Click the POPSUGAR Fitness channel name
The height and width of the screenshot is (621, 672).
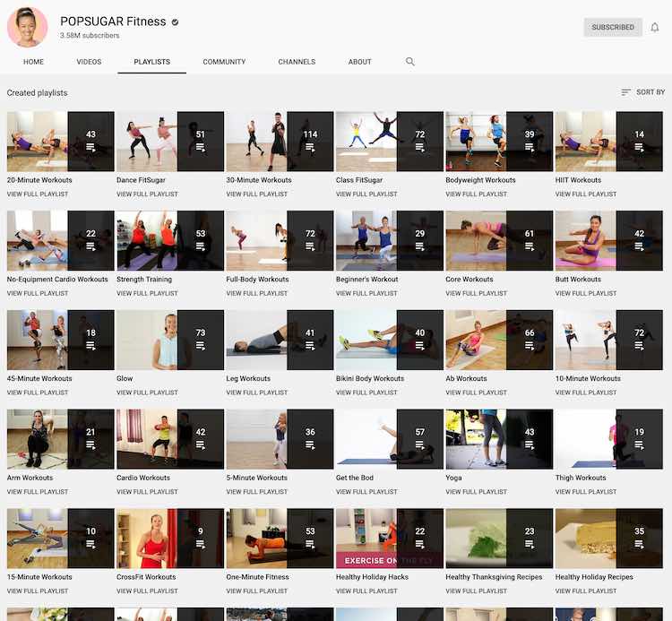coord(113,22)
